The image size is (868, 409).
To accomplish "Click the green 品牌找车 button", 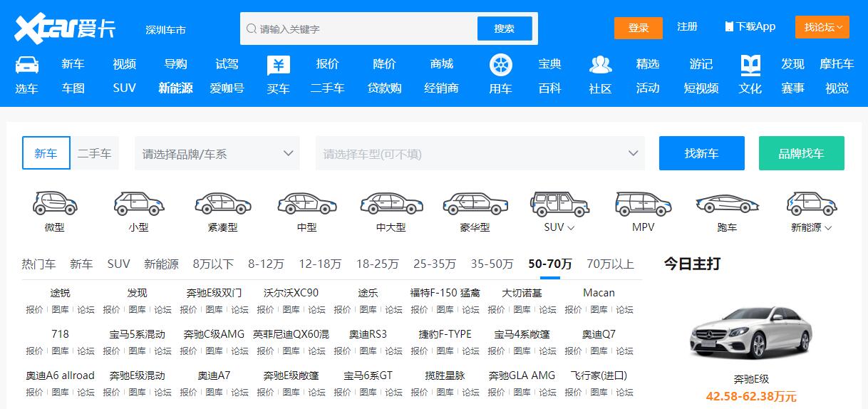I will pos(802,153).
